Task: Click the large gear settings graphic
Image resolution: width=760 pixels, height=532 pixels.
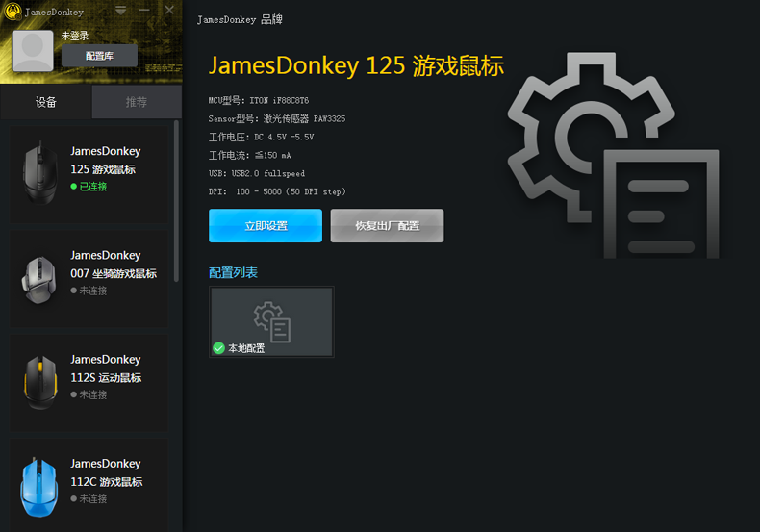Action: coord(613,154)
